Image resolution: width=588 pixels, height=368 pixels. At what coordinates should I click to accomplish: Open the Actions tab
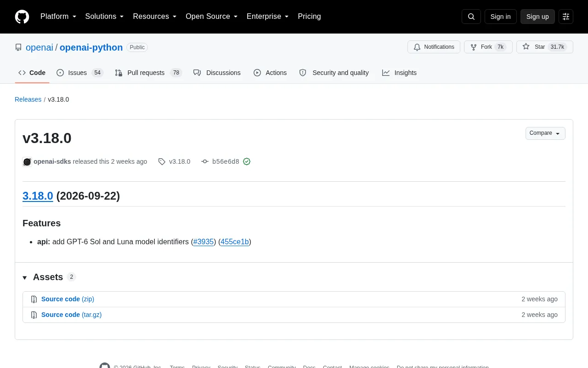(x=270, y=73)
